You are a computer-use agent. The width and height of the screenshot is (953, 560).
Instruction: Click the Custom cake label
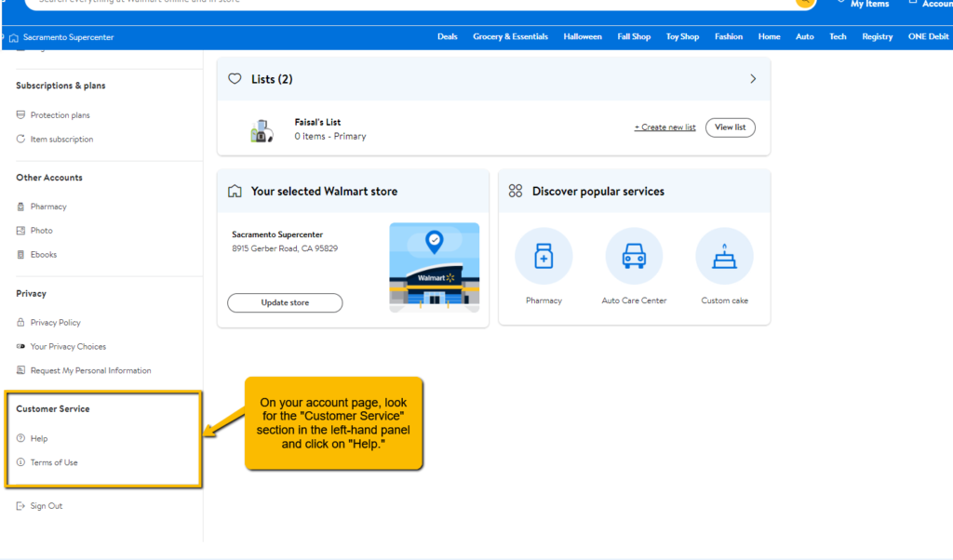724,300
